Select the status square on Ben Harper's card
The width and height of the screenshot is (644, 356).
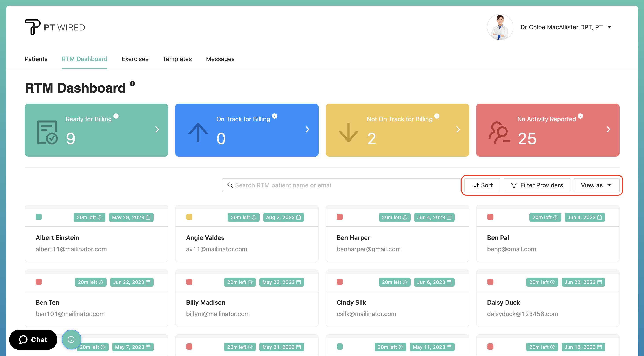(340, 217)
